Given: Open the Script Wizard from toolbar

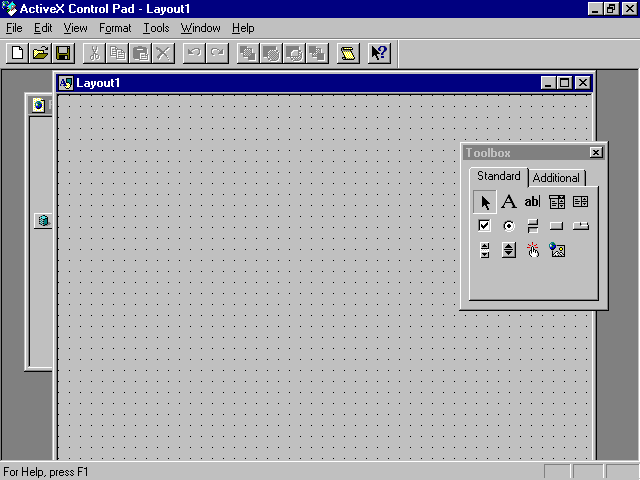Looking at the screenshot, I should tap(348, 53).
